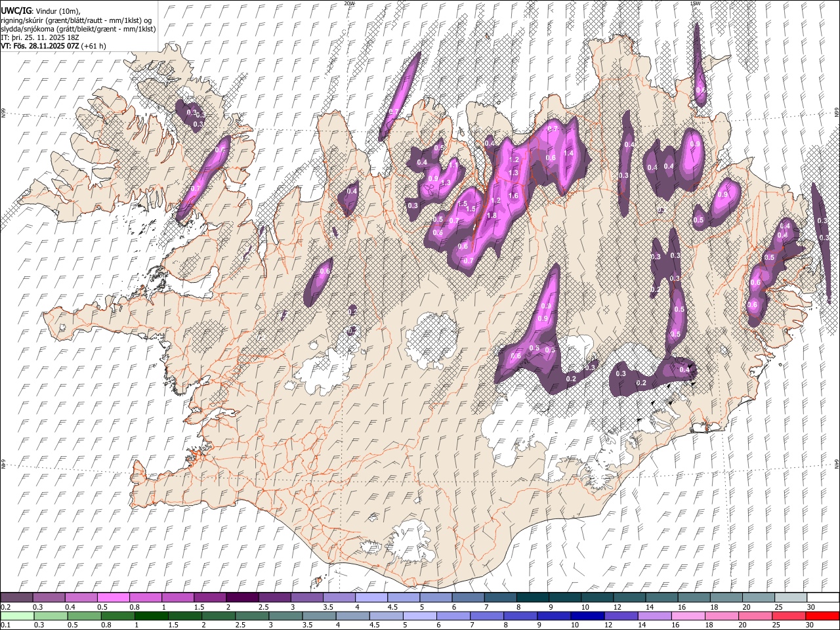Viewport: 840px width, 630px height.
Task: Choose the 7 steel-blue swatch in snow legend
Action: pyautogui.click(x=500, y=598)
